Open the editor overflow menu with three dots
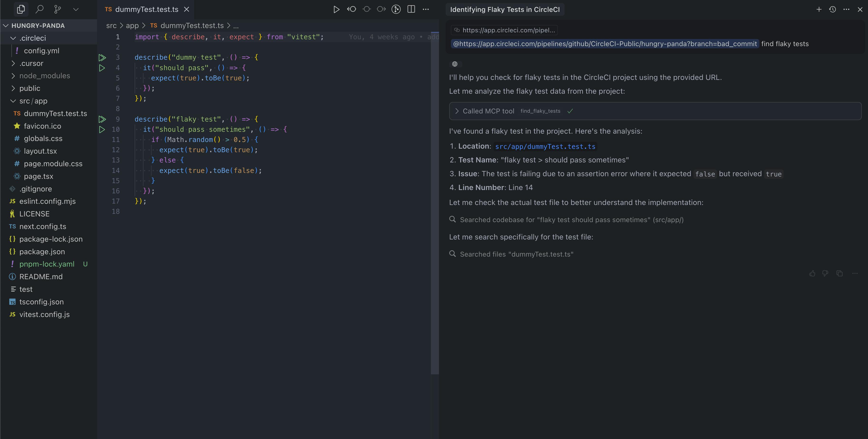Viewport: 868px width, 439px height. [x=426, y=9]
